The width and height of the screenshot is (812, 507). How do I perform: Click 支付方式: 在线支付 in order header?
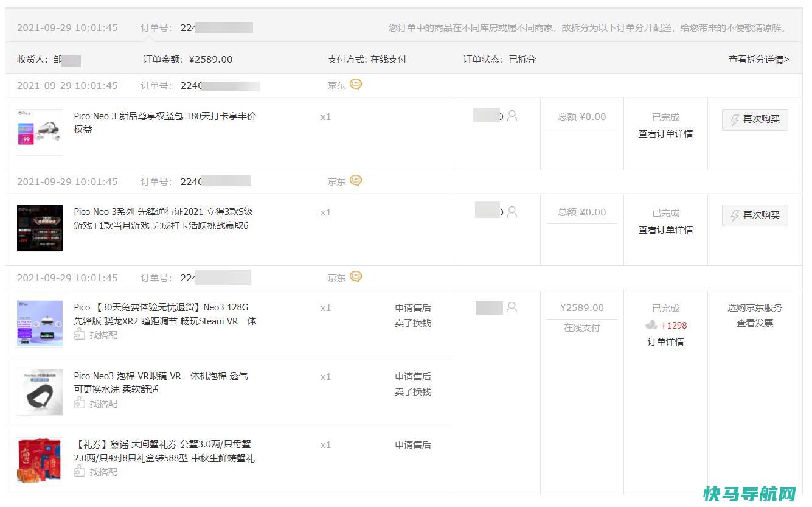pos(367,60)
